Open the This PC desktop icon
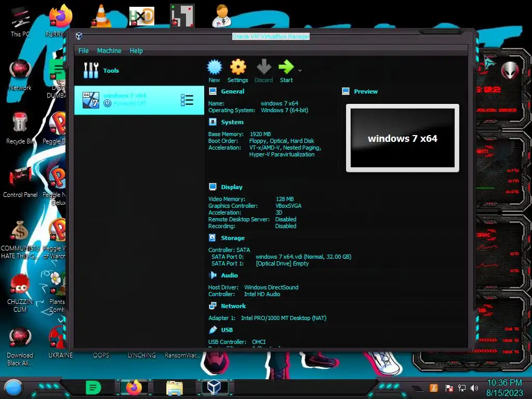Screen dimensions: 532x399 (x=20, y=21)
